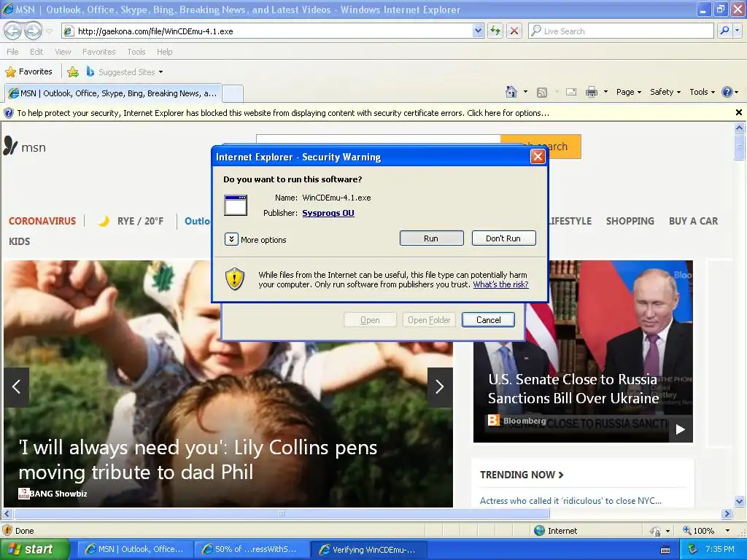Click the Home icon in command bar
The height and width of the screenshot is (560, 747).
pyautogui.click(x=511, y=92)
